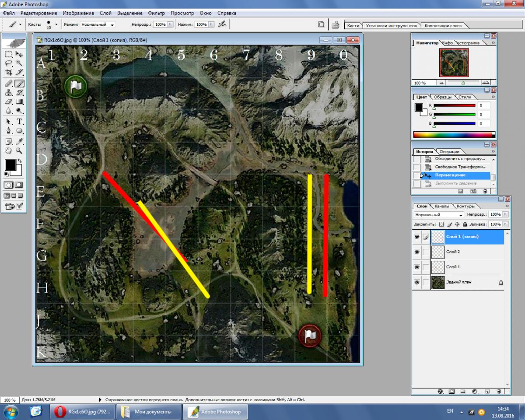Select the Clone Stamp tool
Image resolution: width=525 pixels, height=420 pixels.
[x=8, y=92]
